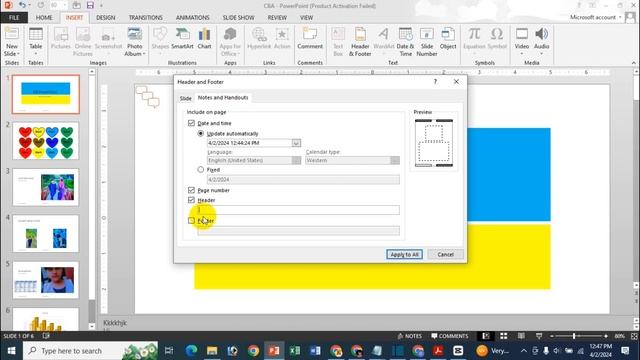Open Task View on taskbar
Image resolution: width=640 pixels, height=360 pixels.
(x=169, y=351)
